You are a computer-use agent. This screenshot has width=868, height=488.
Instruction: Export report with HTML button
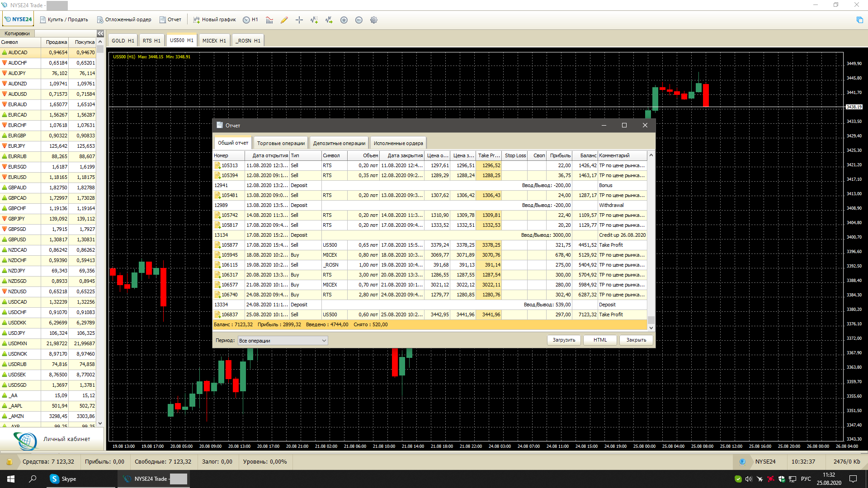tap(600, 340)
